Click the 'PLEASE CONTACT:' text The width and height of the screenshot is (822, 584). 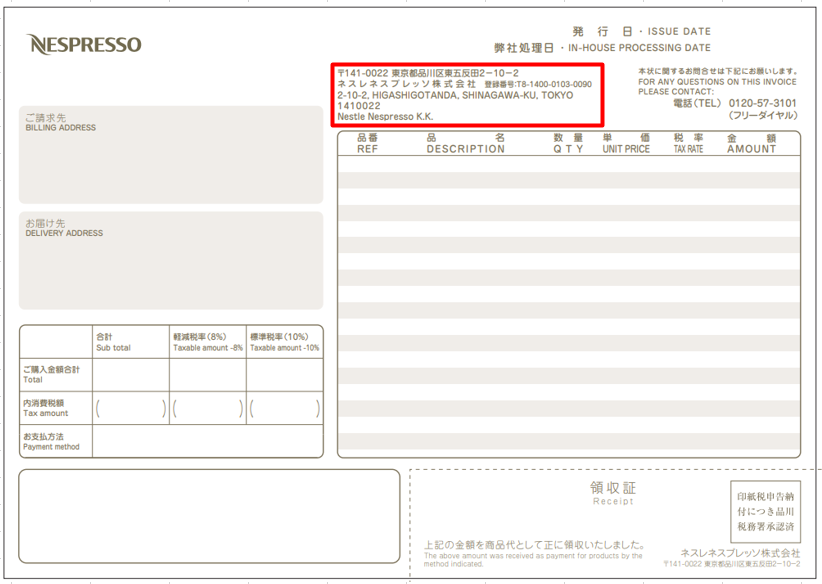click(676, 92)
